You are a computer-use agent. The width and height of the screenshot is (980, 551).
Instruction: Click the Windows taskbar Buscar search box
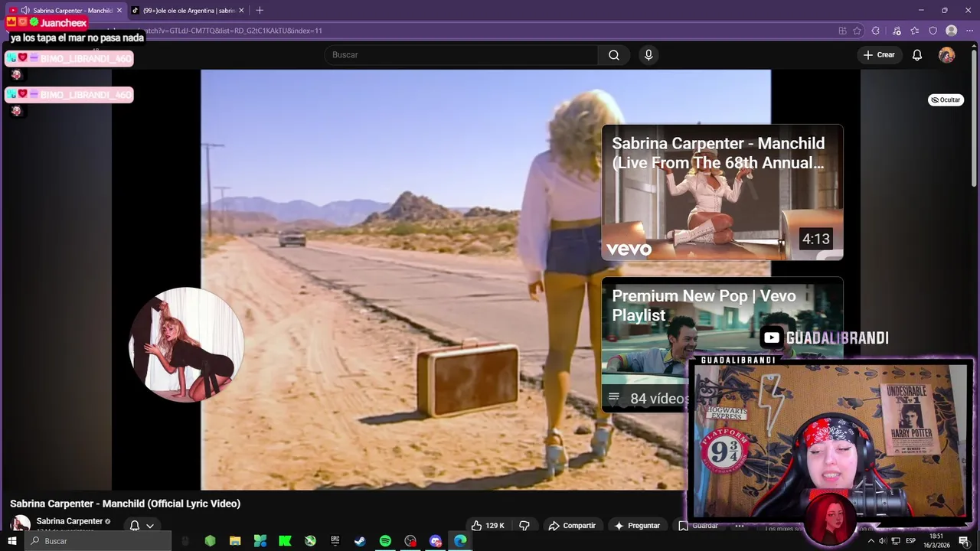tap(98, 541)
